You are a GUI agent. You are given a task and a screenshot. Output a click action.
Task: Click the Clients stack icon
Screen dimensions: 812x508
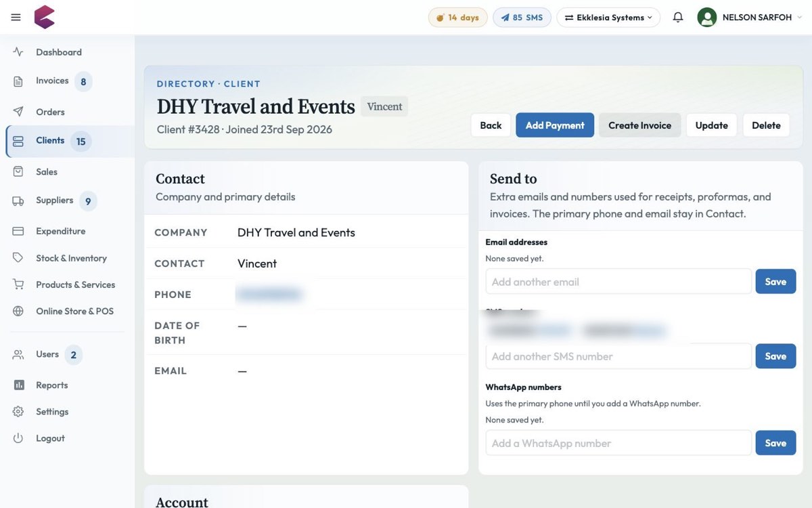[x=18, y=141]
